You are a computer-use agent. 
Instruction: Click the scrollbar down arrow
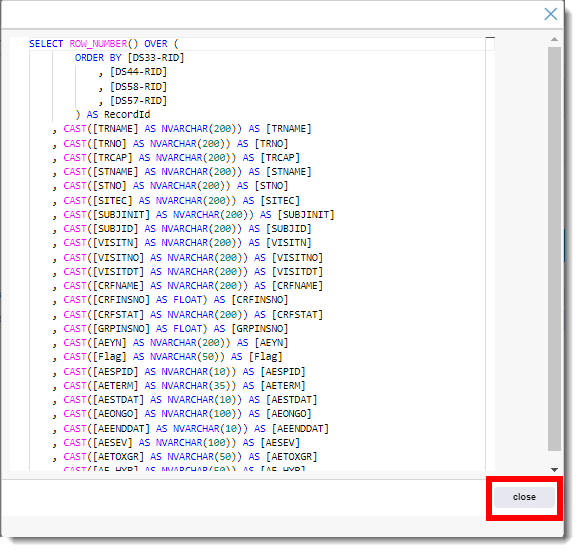tap(554, 469)
